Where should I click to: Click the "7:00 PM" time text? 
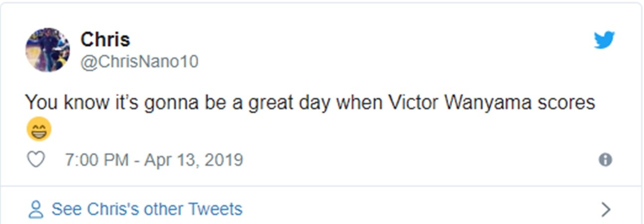tap(97, 160)
